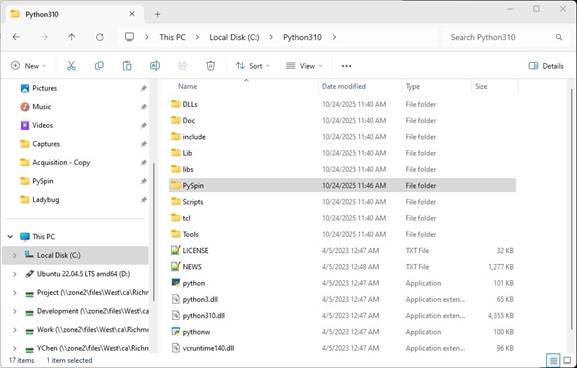577x368 pixels.
Task: Select Music in the sidebar
Action: pyautogui.click(x=41, y=107)
